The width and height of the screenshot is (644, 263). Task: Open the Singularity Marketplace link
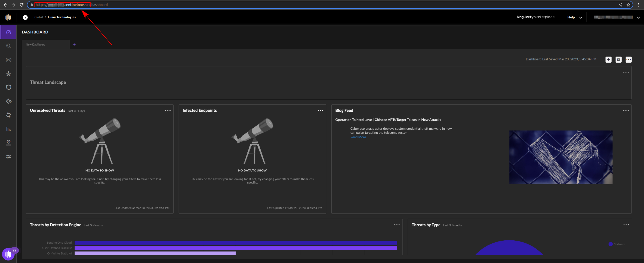pyautogui.click(x=535, y=17)
